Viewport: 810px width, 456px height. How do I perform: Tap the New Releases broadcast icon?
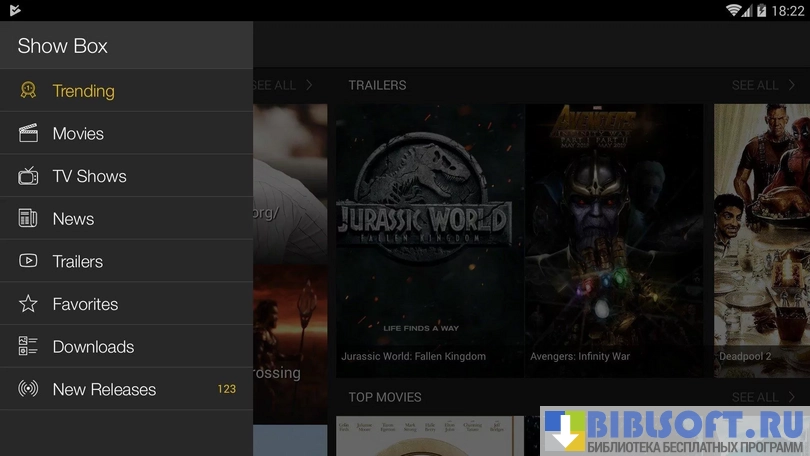click(28, 389)
